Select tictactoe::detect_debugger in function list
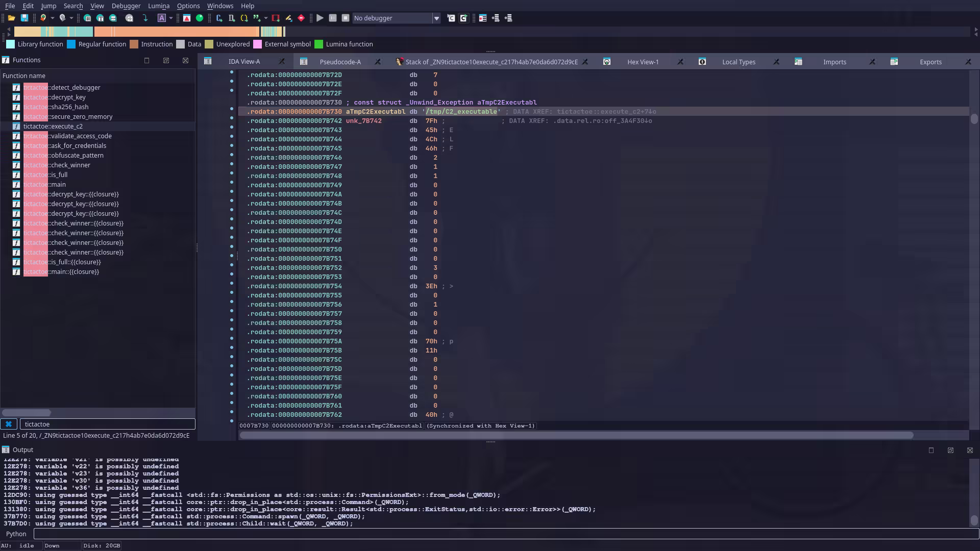 (75, 87)
